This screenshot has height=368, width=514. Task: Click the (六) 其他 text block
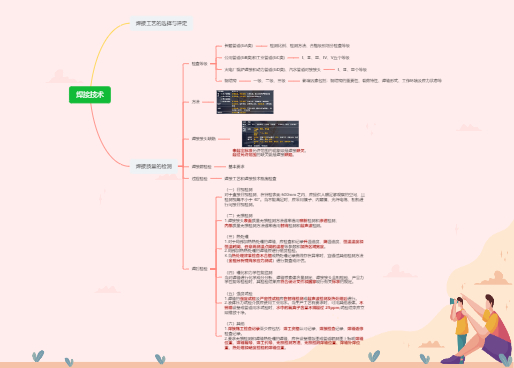tap(294, 336)
